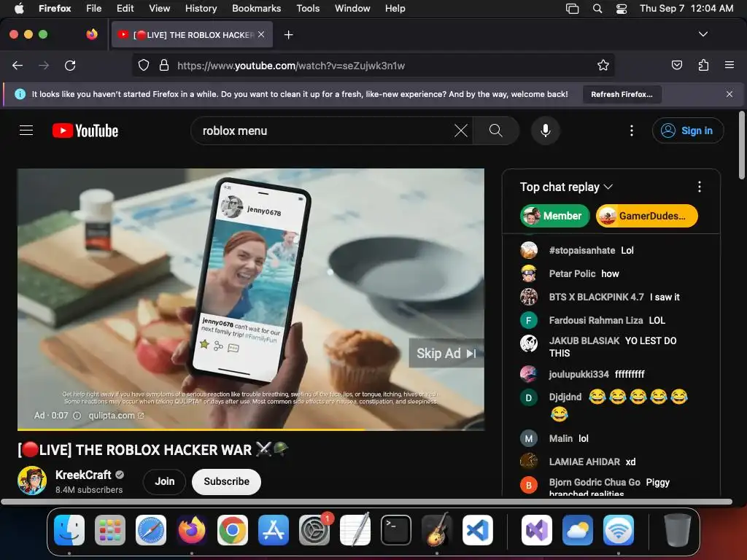
Task: Open the View menu
Action: (159, 9)
